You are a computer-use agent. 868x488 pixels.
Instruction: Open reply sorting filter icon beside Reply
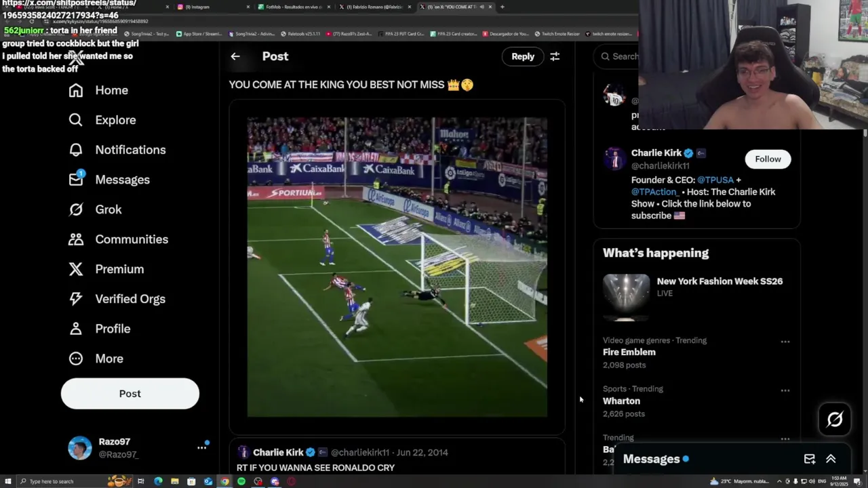pos(555,57)
